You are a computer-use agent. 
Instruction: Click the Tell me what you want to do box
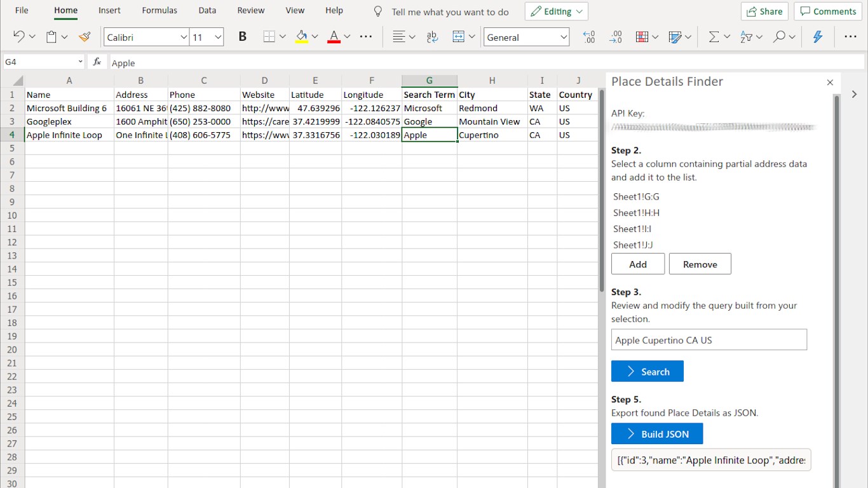[x=450, y=12]
